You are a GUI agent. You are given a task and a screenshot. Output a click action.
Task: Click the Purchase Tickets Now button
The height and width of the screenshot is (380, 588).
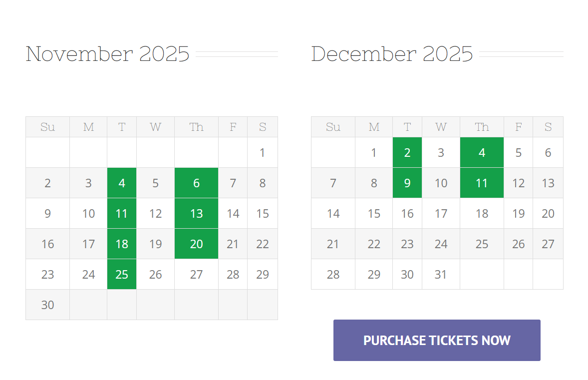pos(437,340)
